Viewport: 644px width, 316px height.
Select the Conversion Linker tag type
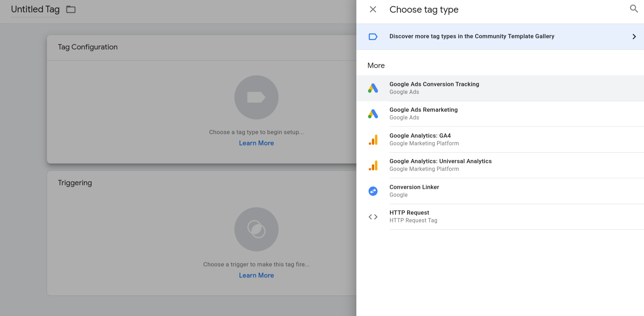tap(414, 191)
